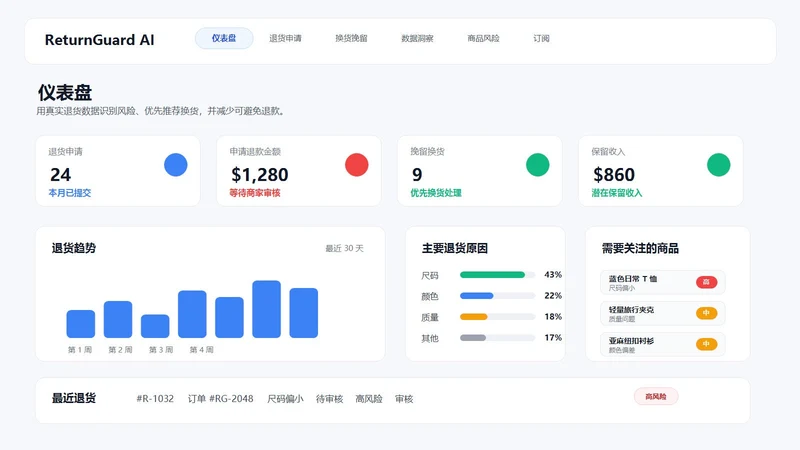Select the 商品风险 tab
This screenshot has height=450, width=800.
click(483, 38)
